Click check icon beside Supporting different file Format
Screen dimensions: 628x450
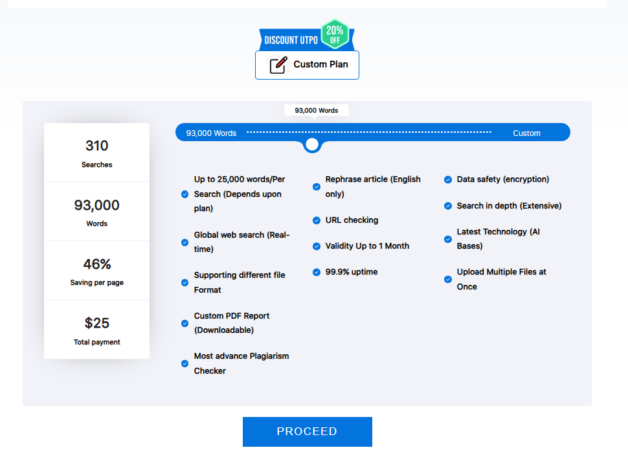[185, 283]
